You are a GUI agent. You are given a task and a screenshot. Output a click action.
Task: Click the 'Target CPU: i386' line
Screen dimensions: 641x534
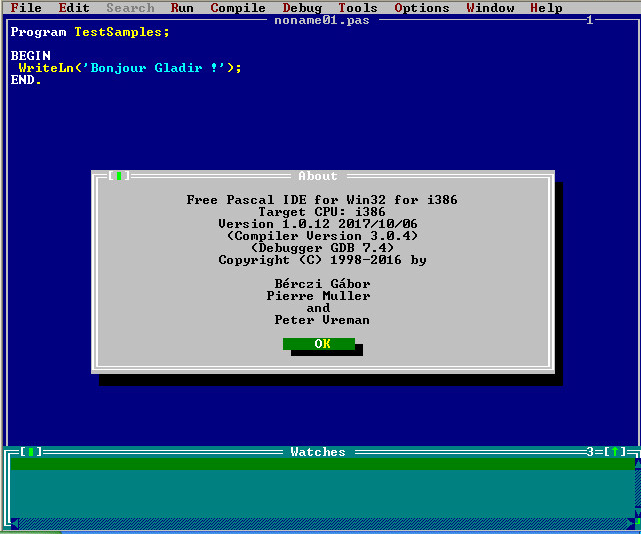point(322,212)
